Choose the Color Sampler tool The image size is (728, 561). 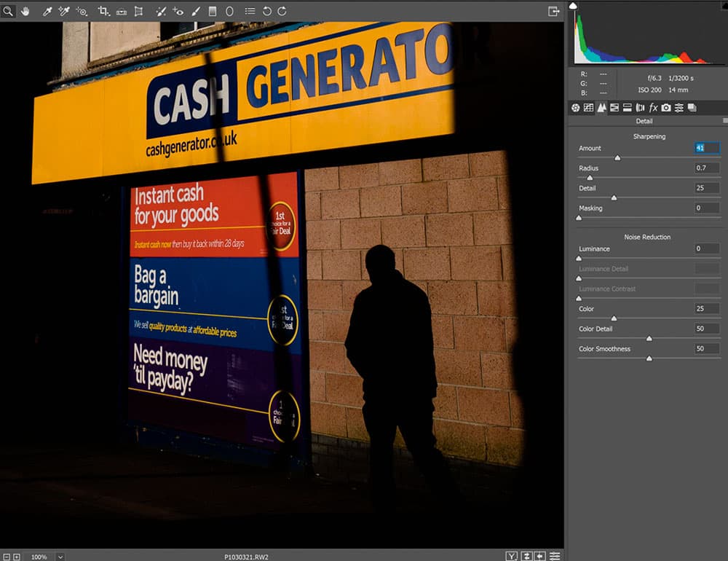tap(64, 11)
